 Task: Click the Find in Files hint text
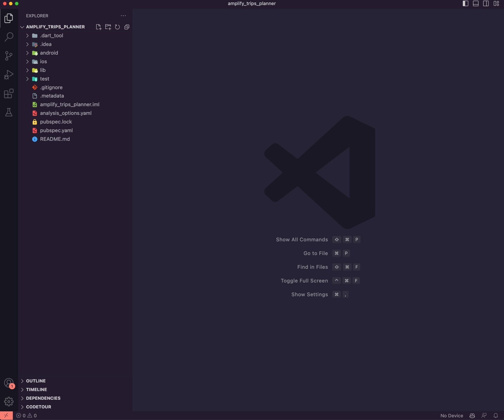pos(313,267)
